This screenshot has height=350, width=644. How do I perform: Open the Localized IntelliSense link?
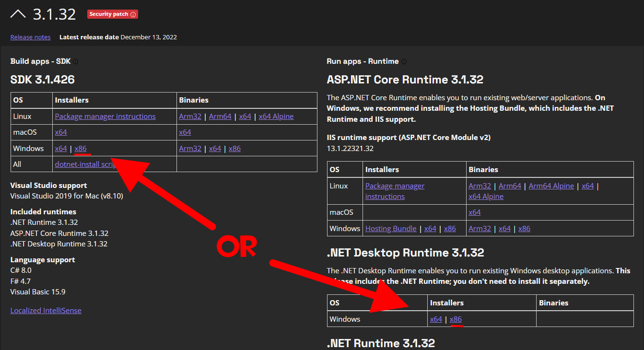pyautogui.click(x=46, y=310)
